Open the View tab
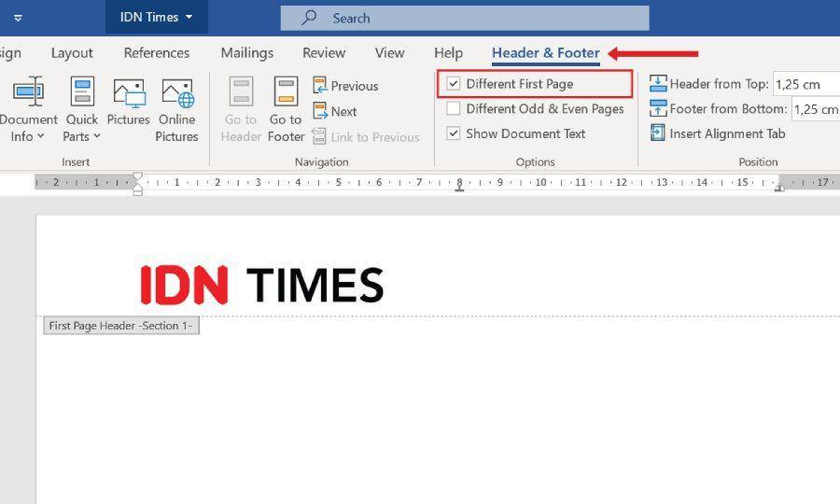This screenshot has width=840, height=504. (x=389, y=53)
